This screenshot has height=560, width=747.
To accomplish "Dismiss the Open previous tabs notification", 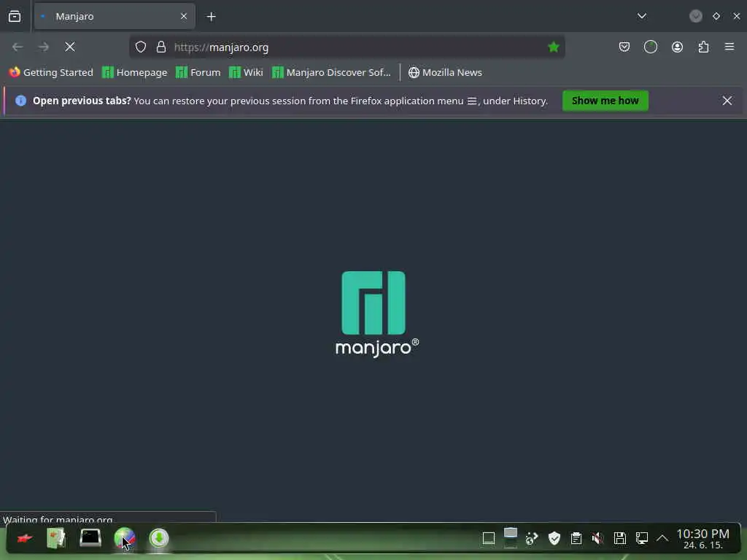I will pyautogui.click(x=727, y=101).
